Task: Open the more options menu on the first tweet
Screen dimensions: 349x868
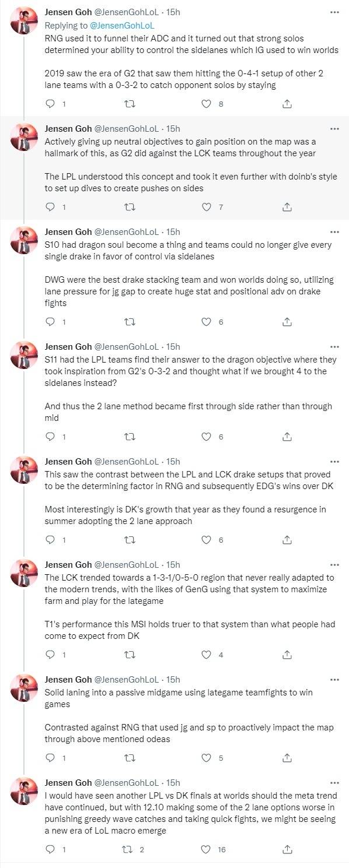Action: tap(334, 12)
